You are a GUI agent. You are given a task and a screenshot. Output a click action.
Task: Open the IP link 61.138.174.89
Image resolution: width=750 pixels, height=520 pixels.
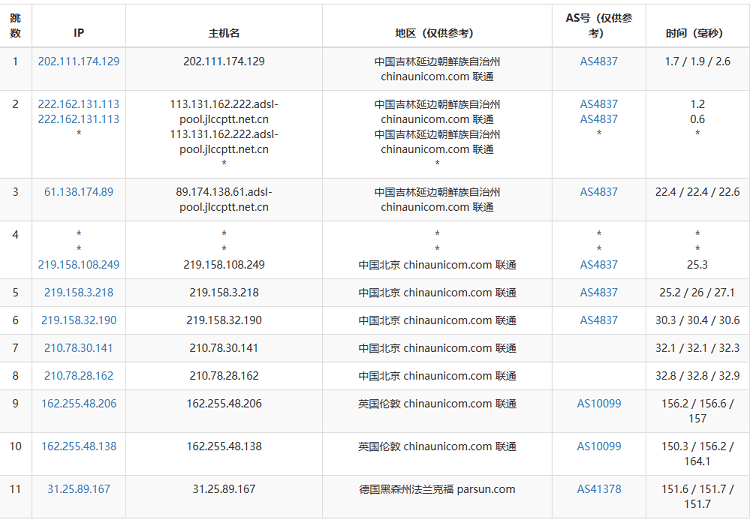[78, 192]
